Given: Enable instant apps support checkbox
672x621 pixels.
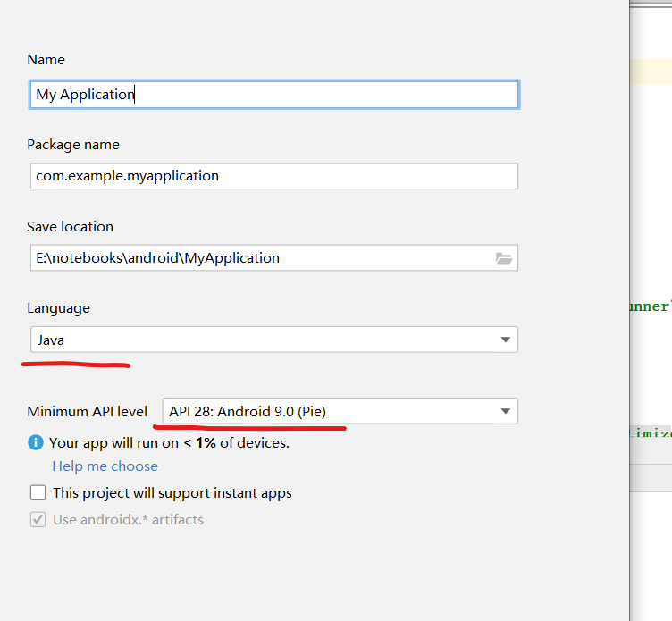Looking at the screenshot, I should click(38, 492).
